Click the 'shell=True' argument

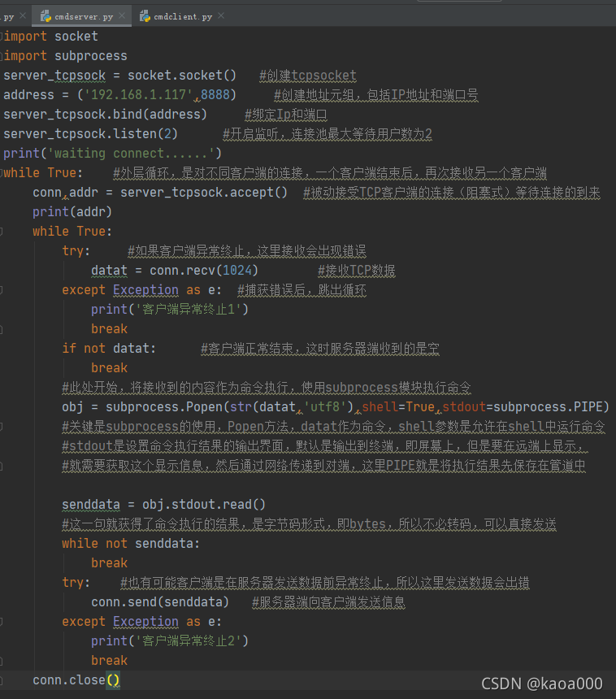tap(398, 407)
